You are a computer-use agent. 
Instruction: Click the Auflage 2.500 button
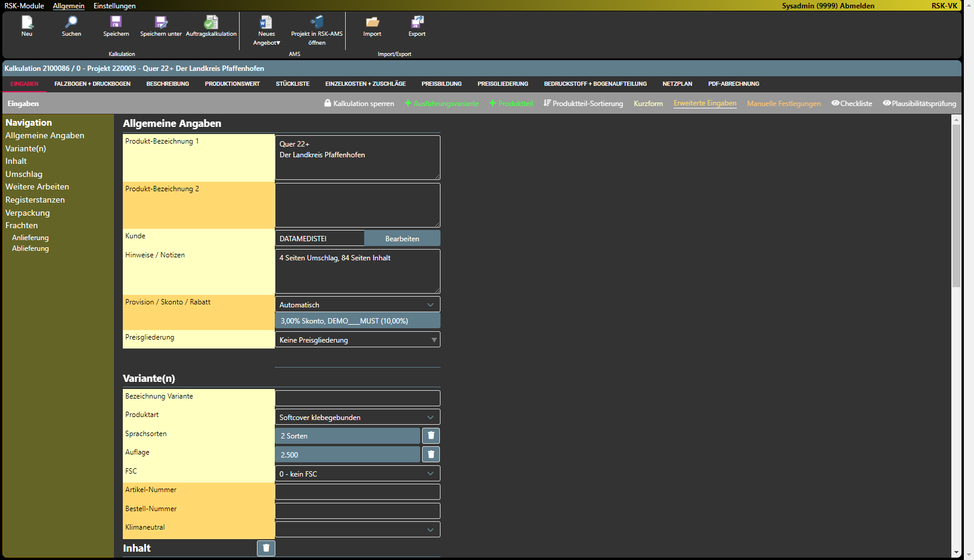(348, 455)
